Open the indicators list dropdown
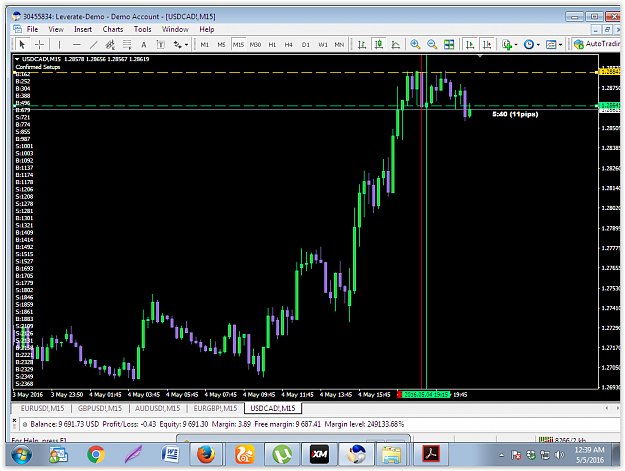This screenshot has width=625, height=471. pyautogui.click(x=509, y=44)
